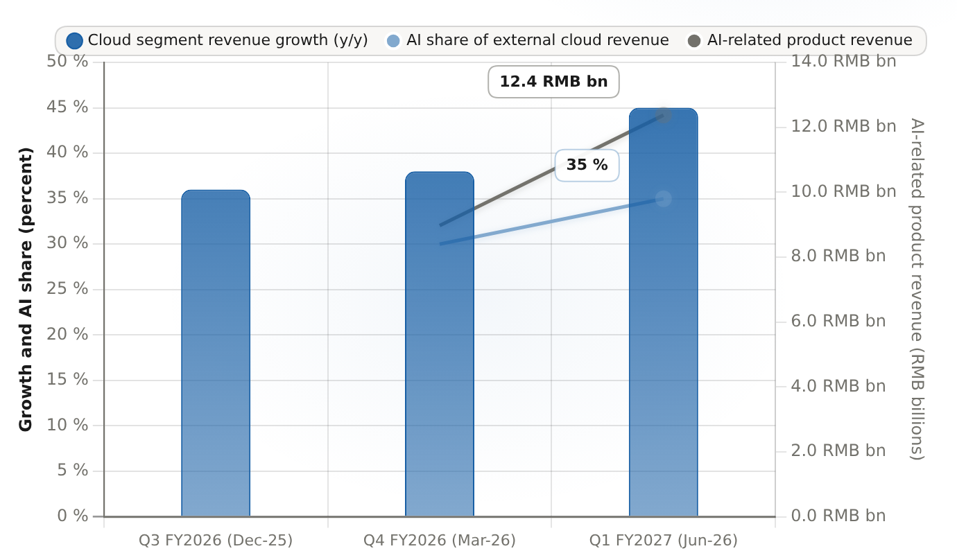Click the 14.0 RMB bn tick label
957x560 pixels.
tap(844, 62)
